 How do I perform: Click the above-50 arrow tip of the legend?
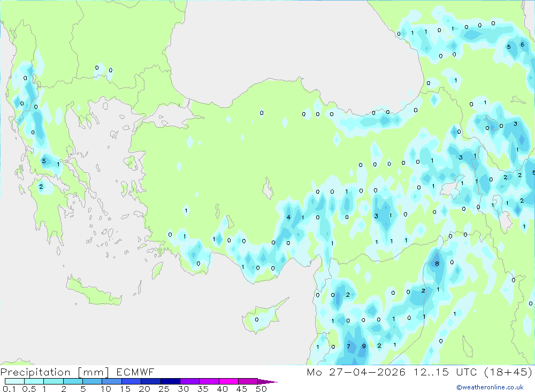pos(267,382)
